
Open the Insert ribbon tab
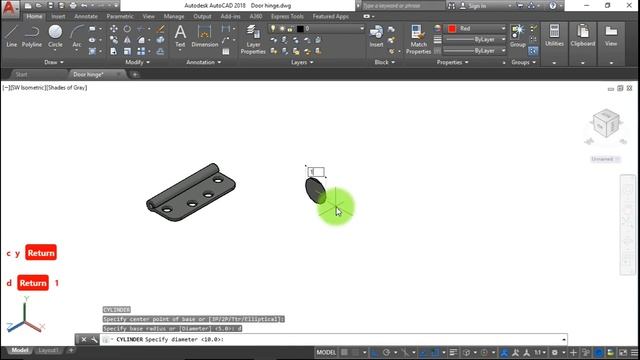point(58,16)
